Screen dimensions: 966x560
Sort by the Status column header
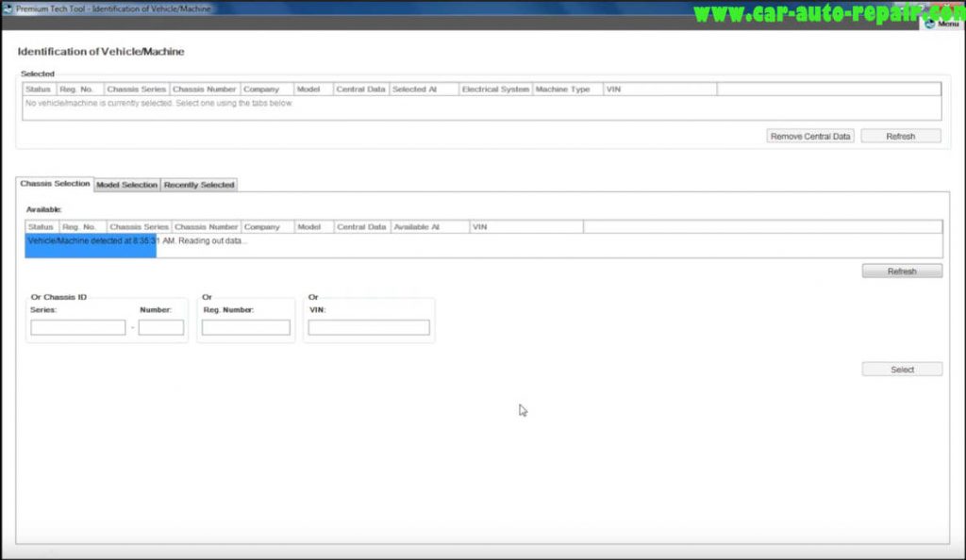point(41,226)
